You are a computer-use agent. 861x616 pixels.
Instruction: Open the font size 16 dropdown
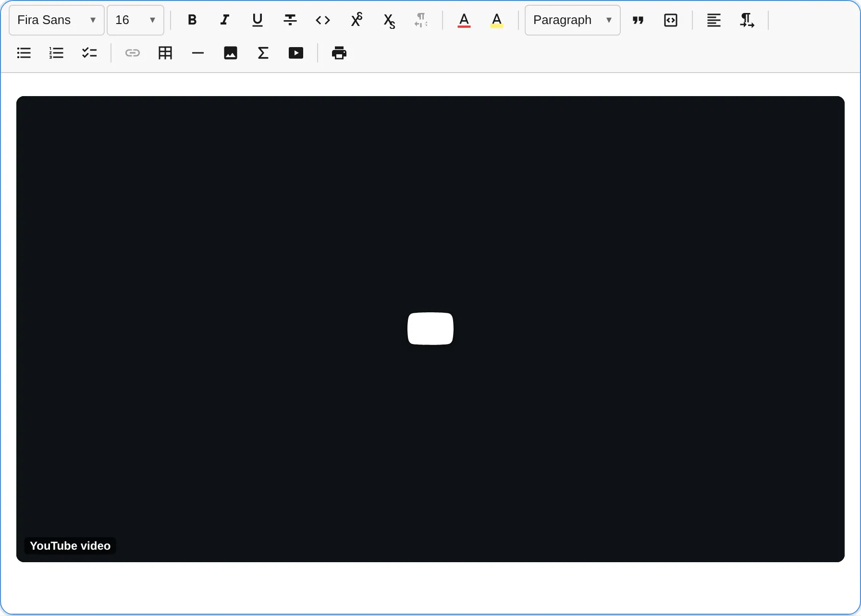[135, 20]
